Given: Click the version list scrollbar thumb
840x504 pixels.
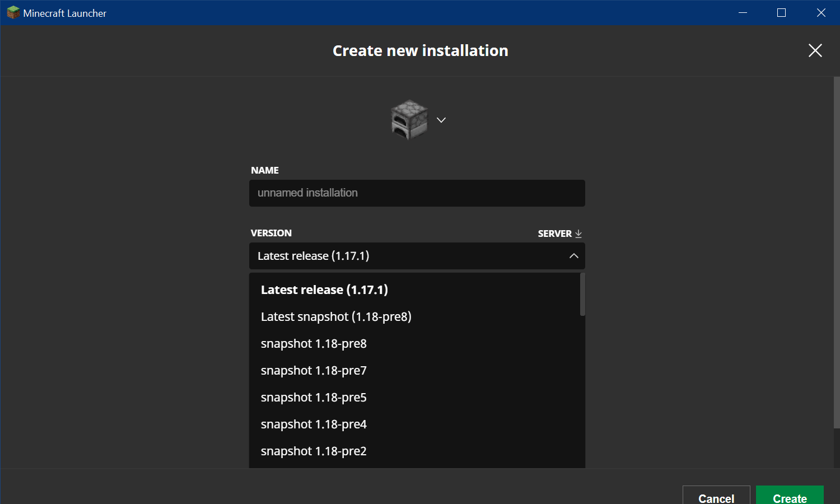Looking at the screenshot, I should tap(582, 295).
